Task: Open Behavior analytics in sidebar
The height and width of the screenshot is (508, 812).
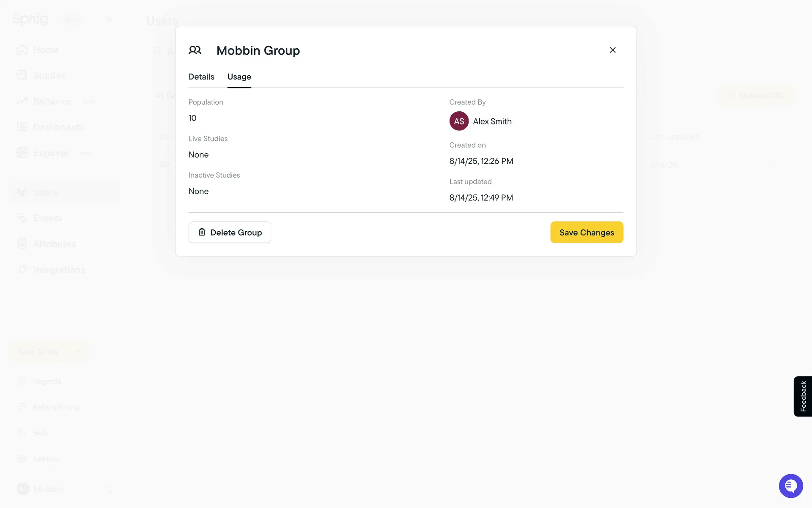Action: (x=52, y=102)
